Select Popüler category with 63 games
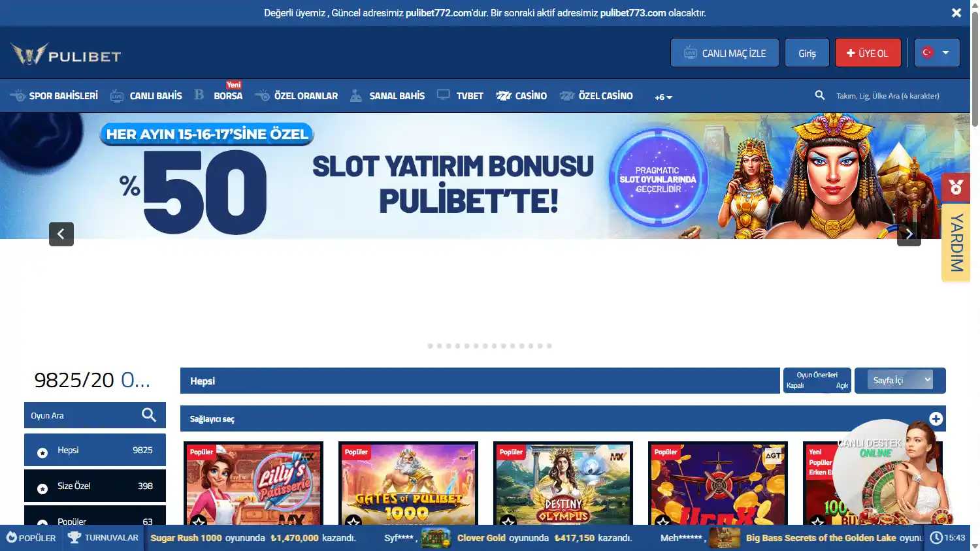 pyautogui.click(x=95, y=516)
